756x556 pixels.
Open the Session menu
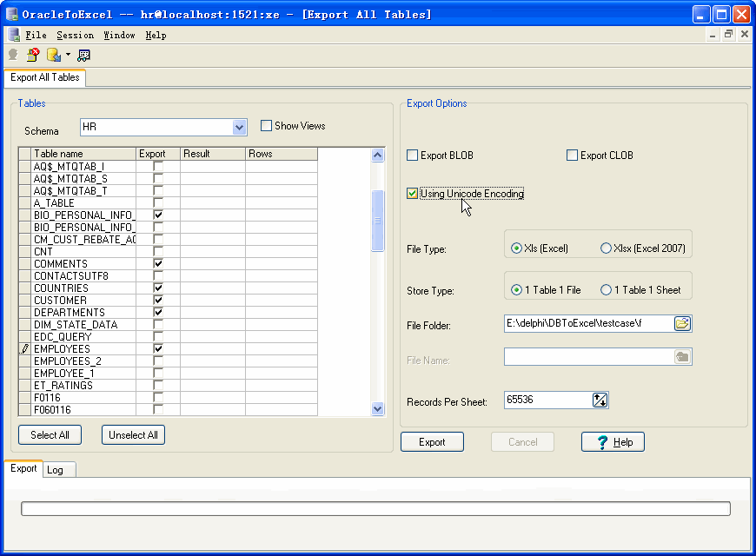pos(76,35)
